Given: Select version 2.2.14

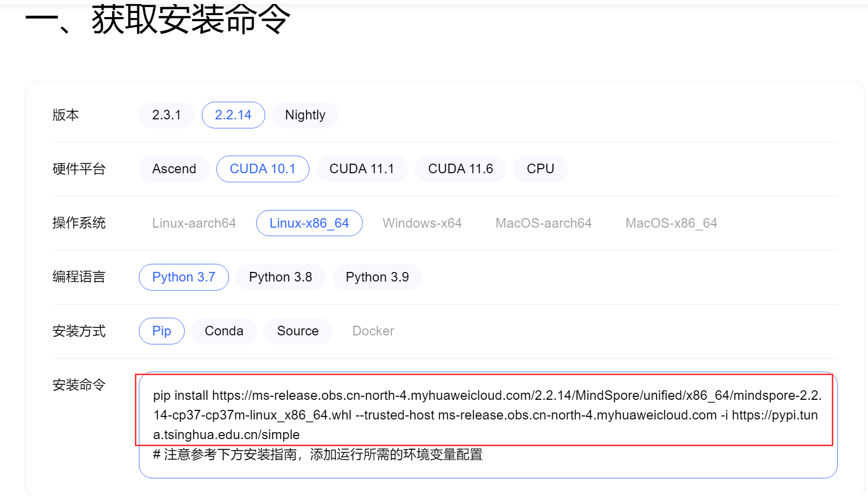Looking at the screenshot, I should [233, 115].
